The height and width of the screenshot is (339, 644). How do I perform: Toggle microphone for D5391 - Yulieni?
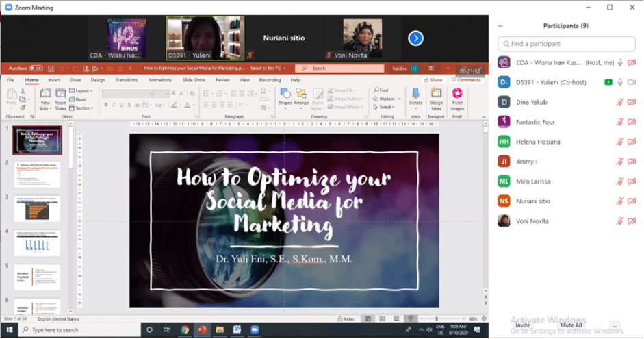[x=620, y=83]
